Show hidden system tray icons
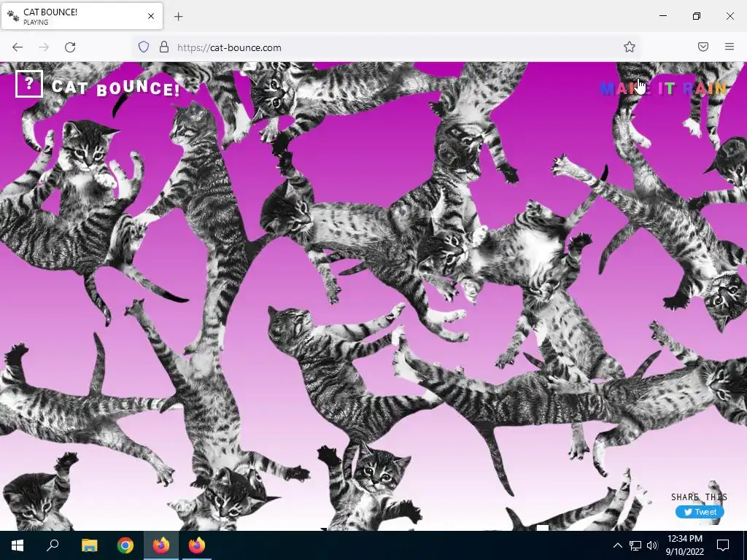The image size is (747, 560). (617, 545)
